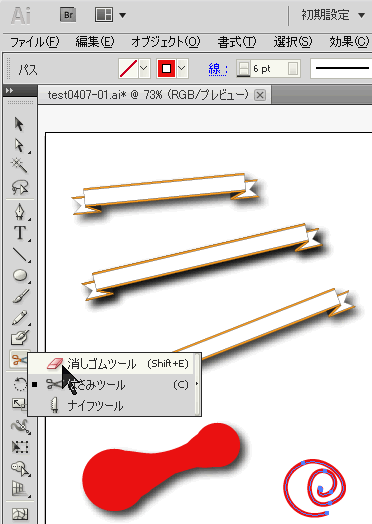Expand the stroke color dropdown arrow
Viewport: 372px width, 524px height.
[182, 69]
